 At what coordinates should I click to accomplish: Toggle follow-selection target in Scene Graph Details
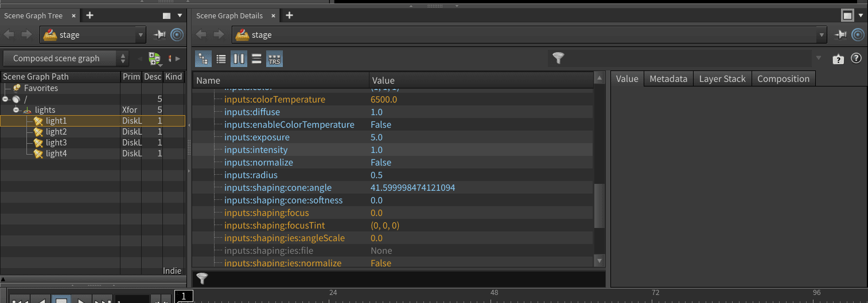click(858, 35)
